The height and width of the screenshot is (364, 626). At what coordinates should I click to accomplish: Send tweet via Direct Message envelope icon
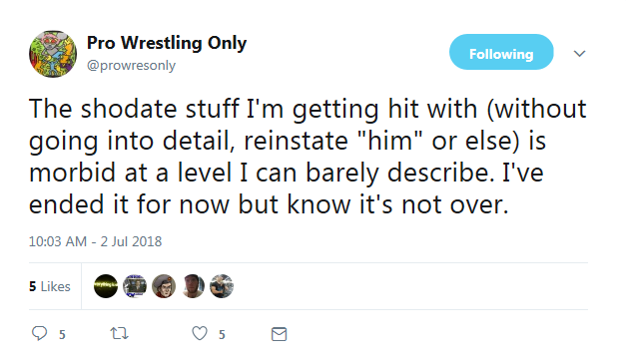point(280,334)
